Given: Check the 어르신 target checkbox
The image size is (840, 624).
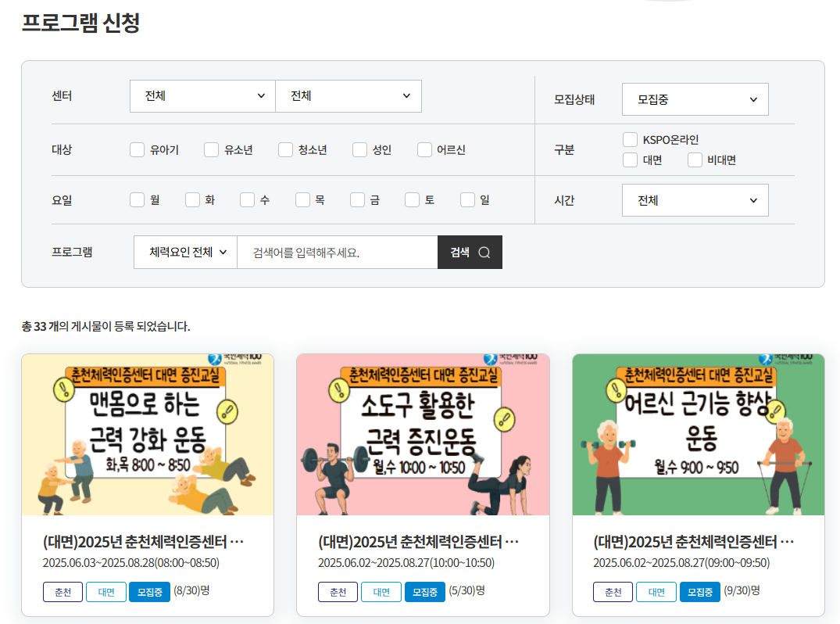Looking at the screenshot, I should pos(424,149).
